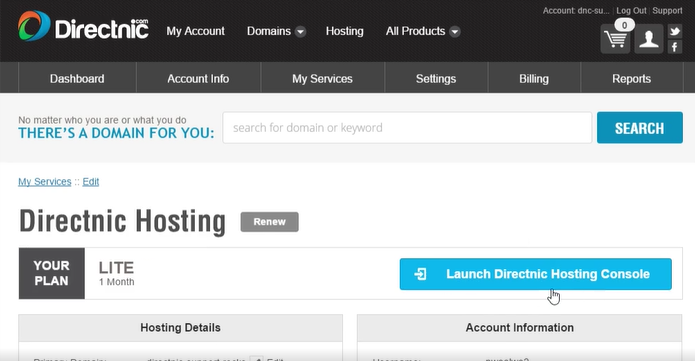Image resolution: width=695 pixels, height=361 pixels.
Task: Focus the domain search field
Action: point(407,128)
